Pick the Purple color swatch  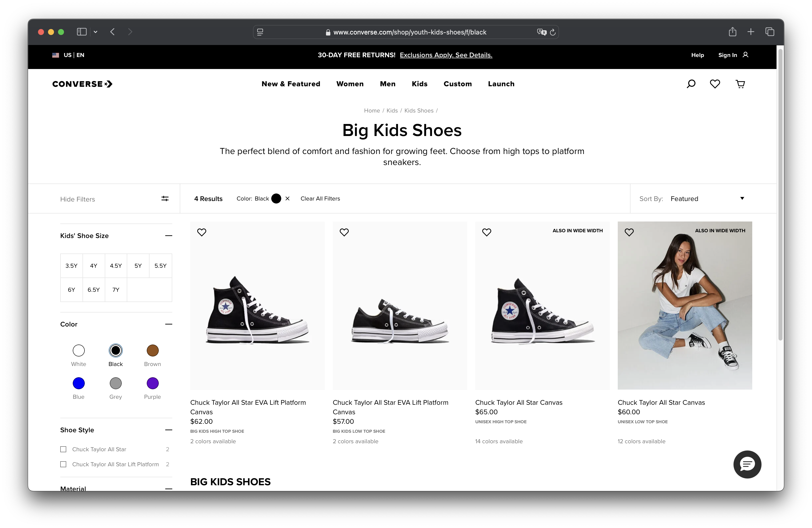152,383
